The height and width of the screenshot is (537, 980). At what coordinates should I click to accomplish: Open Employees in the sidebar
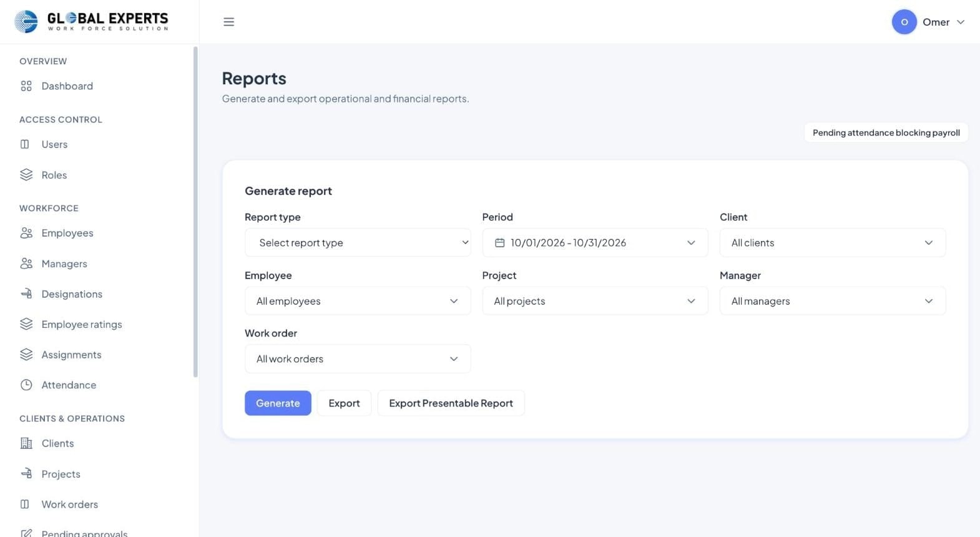(67, 233)
